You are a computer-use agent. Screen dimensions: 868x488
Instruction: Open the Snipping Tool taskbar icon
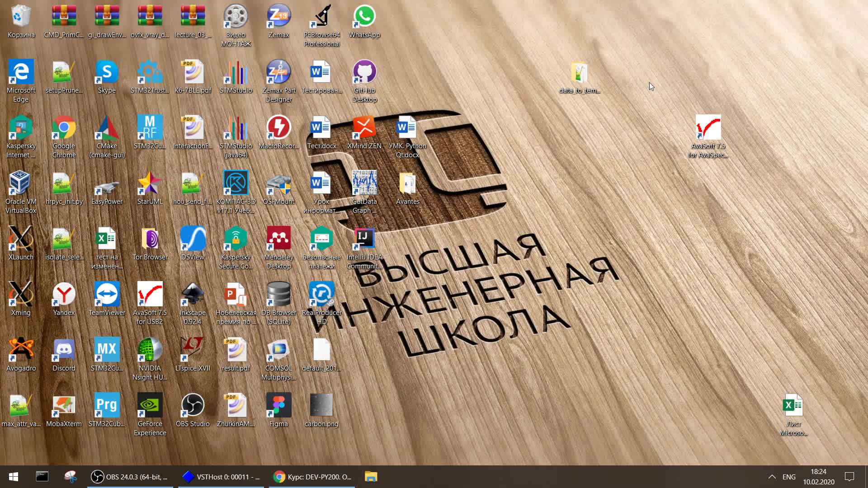71,477
